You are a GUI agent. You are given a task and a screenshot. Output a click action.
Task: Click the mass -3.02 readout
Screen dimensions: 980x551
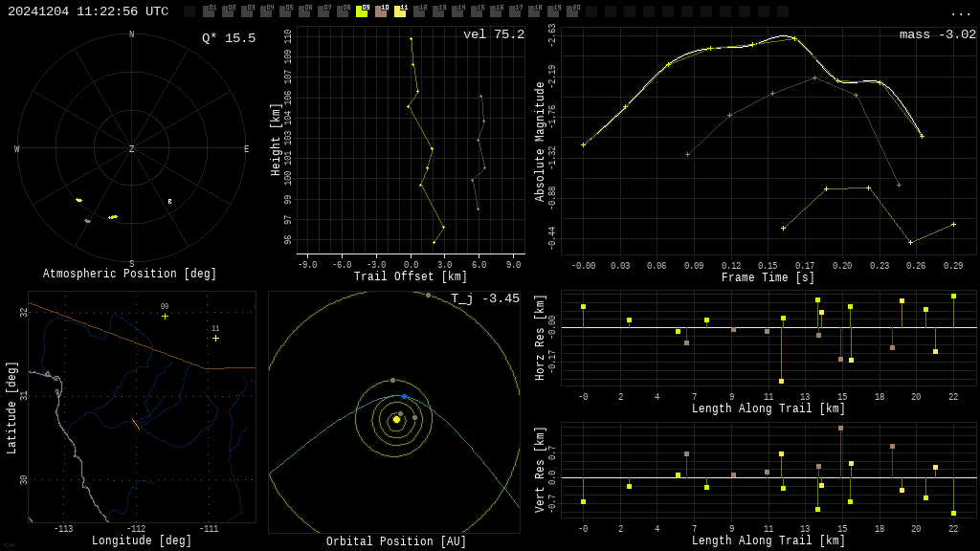pos(938,34)
